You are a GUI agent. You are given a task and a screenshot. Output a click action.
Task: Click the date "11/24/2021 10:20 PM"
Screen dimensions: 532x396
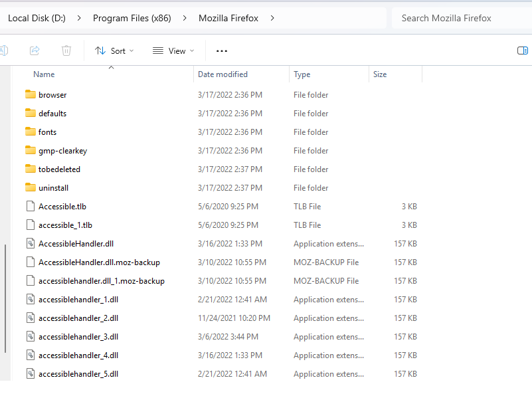pyautogui.click(x=234, y=318)
